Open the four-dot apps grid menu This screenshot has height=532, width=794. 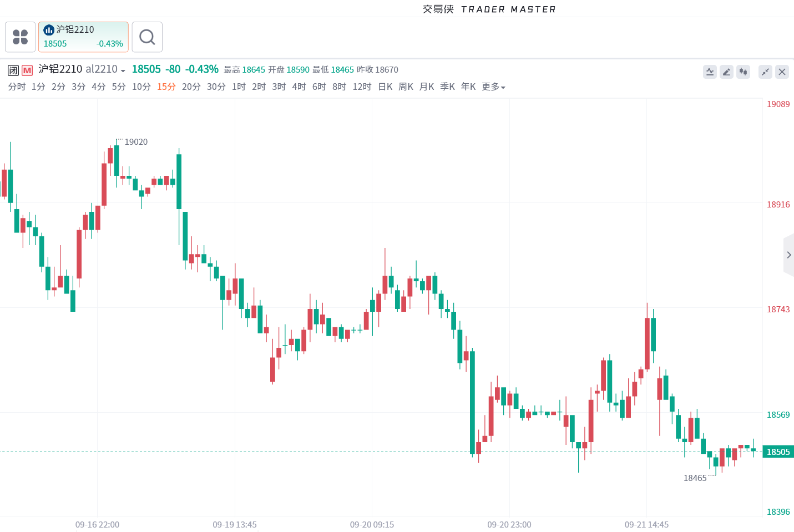pyautogui.click(x=21, y=37)
